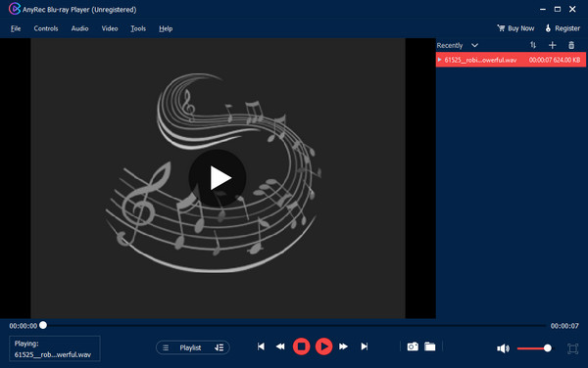588x368 pixels.
Task: Skip to the previous track
Action: (261, 346)
